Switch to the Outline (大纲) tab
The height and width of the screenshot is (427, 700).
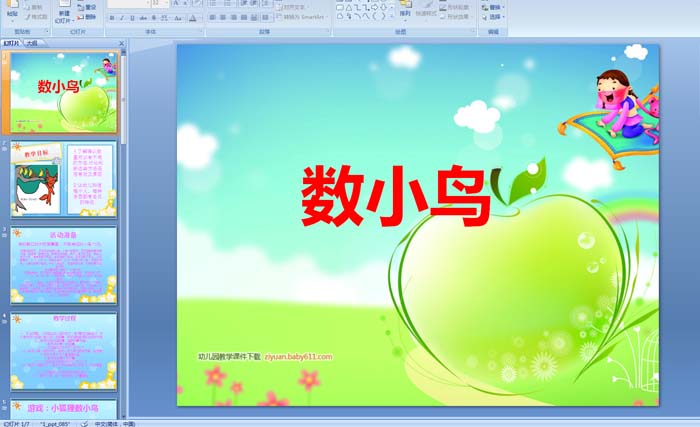pos(32,44)
